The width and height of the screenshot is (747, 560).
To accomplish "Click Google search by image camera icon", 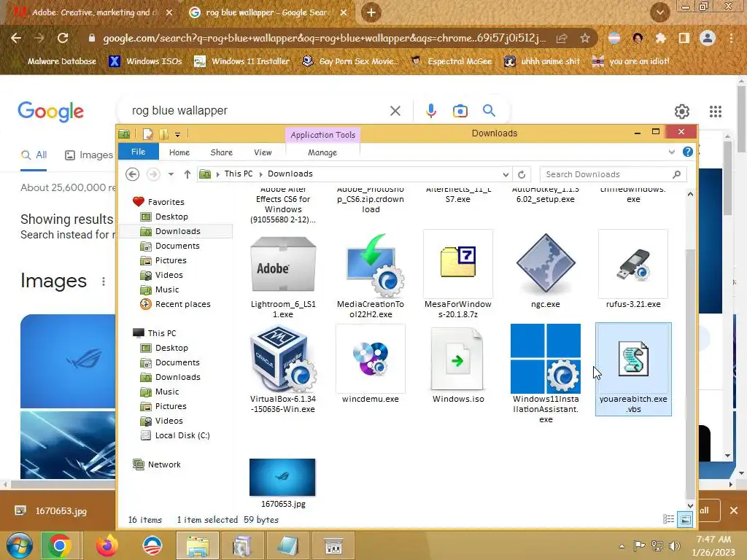I will (460, 111).
